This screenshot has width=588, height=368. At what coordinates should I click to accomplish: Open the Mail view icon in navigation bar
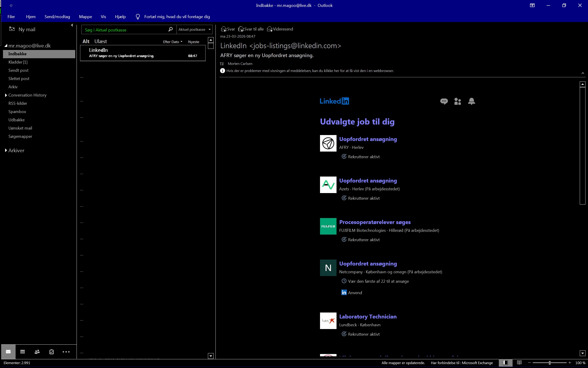coord(8,352)
